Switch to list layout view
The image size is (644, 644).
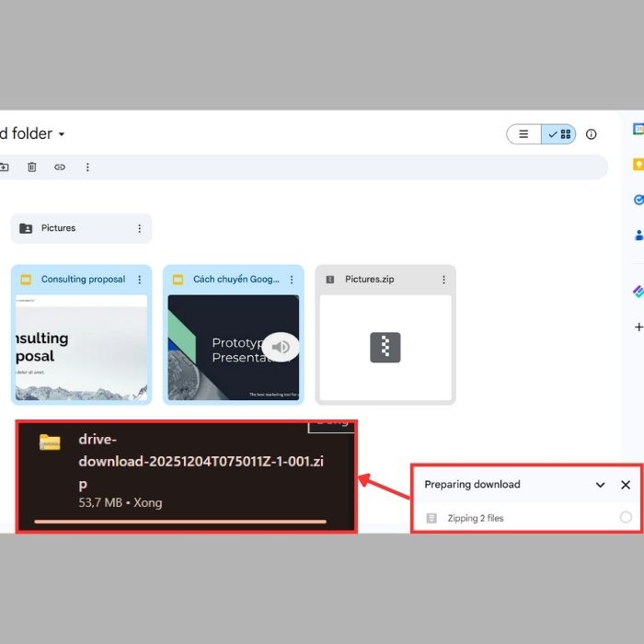pyautogui.click(x=523, y=134)
